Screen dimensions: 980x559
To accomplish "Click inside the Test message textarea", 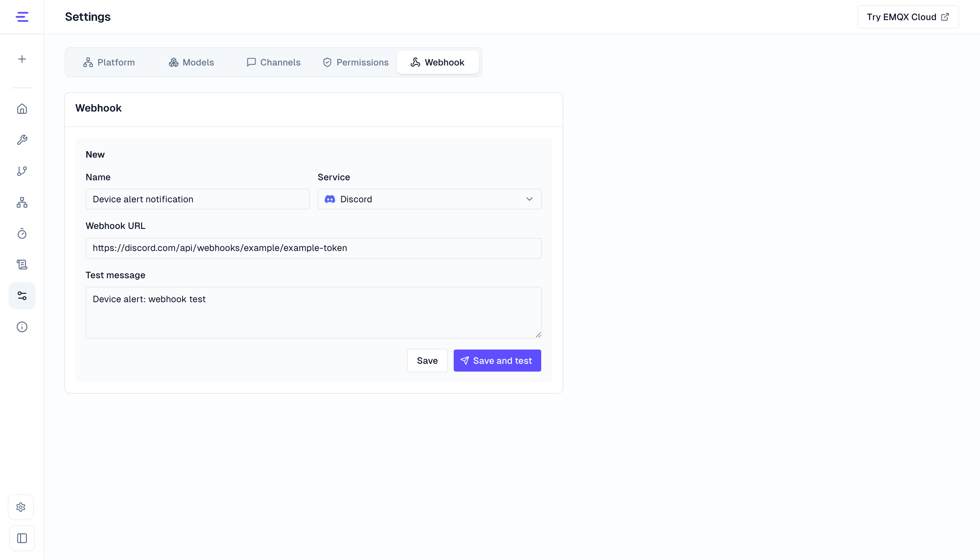I will click(x=313, y=313).
